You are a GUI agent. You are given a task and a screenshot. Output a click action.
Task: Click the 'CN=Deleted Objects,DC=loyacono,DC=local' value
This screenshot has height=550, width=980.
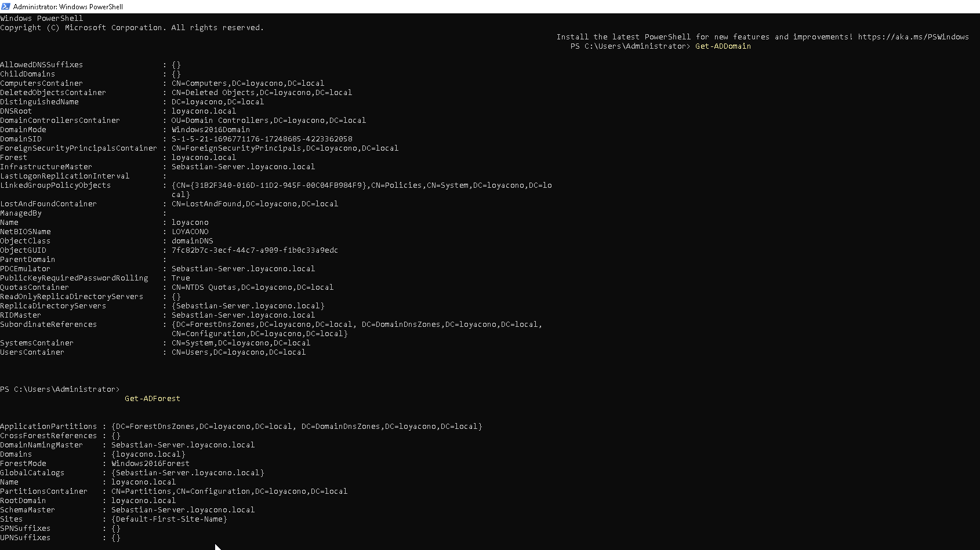(262, 93)
